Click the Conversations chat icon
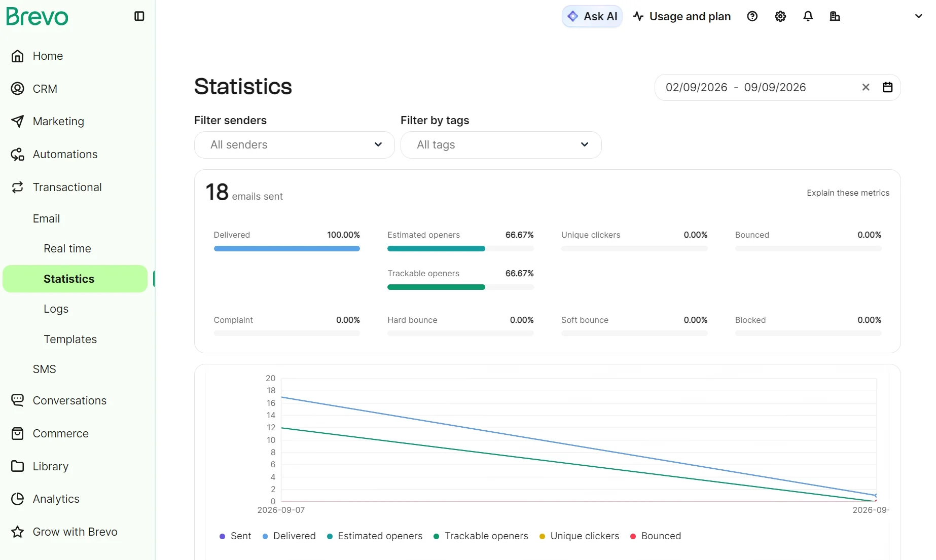This screenshot has height=560, width=936. [x=18, y=400]
